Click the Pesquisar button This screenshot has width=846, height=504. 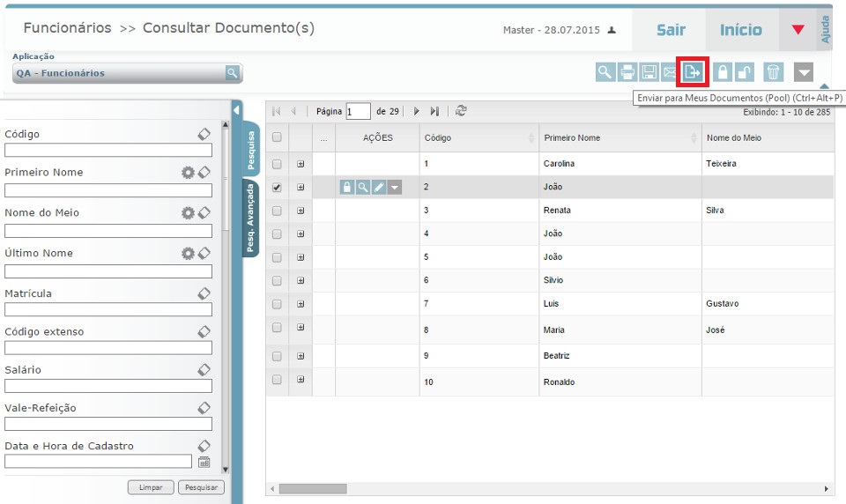coord(201,487)
